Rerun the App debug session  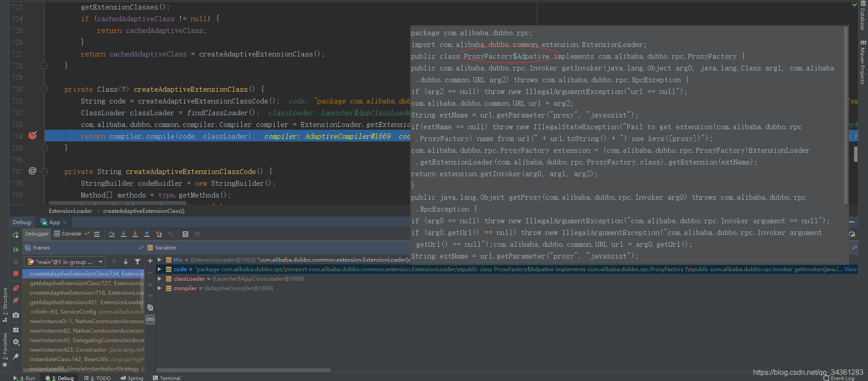(x=15, y=235)
